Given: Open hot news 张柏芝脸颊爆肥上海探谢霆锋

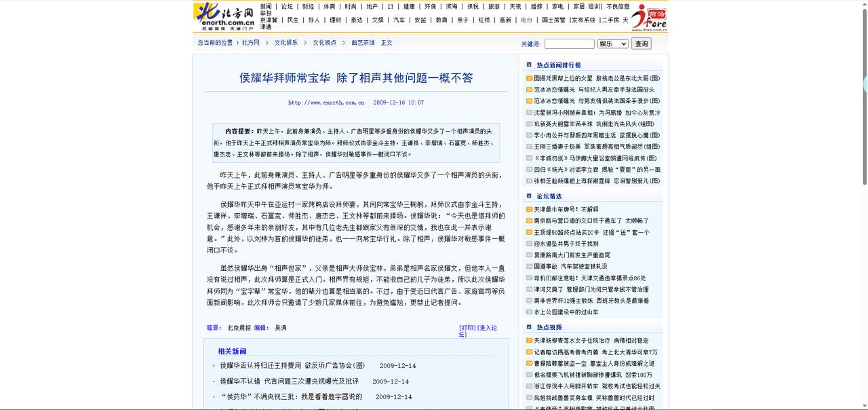Looking at the screenshot, I should point(597,181).
